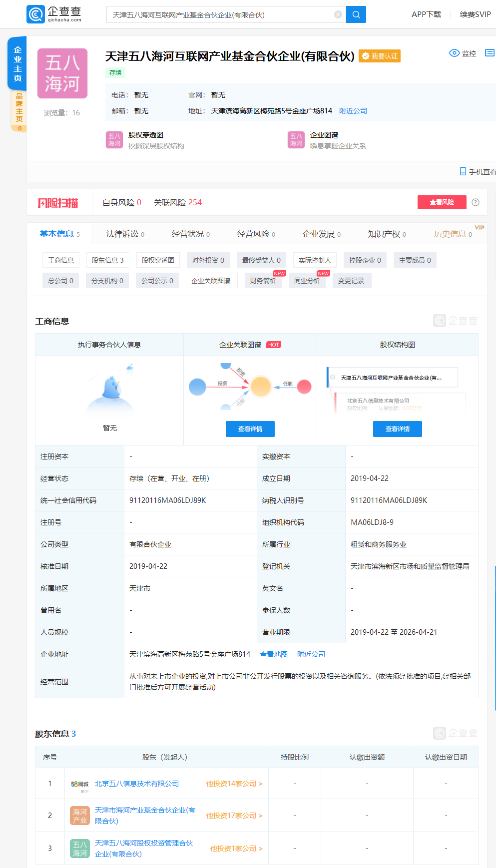Screen dimensions: 496x868
Task: Open shareholder 天津五八海河股权投资管理合伙企业
Action: (144, 849)
